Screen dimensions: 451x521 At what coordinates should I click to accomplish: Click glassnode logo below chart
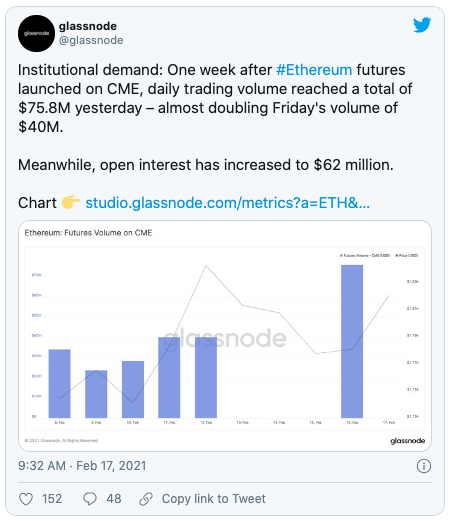[x=407, y=441]
